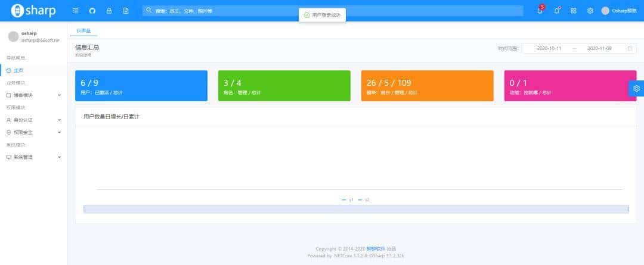The height and width of the screenshot is (265, 644).
Task: Open the apps grid icon in header
Action: tap(574, 11)
